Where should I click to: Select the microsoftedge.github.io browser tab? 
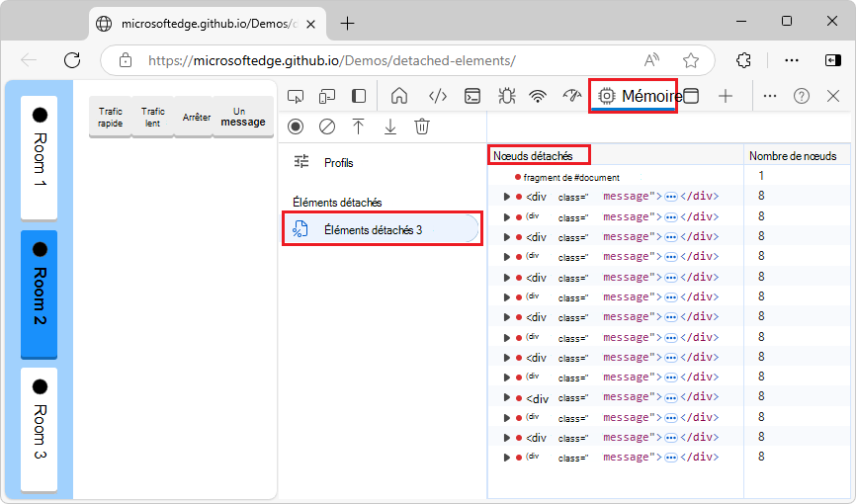208,24
